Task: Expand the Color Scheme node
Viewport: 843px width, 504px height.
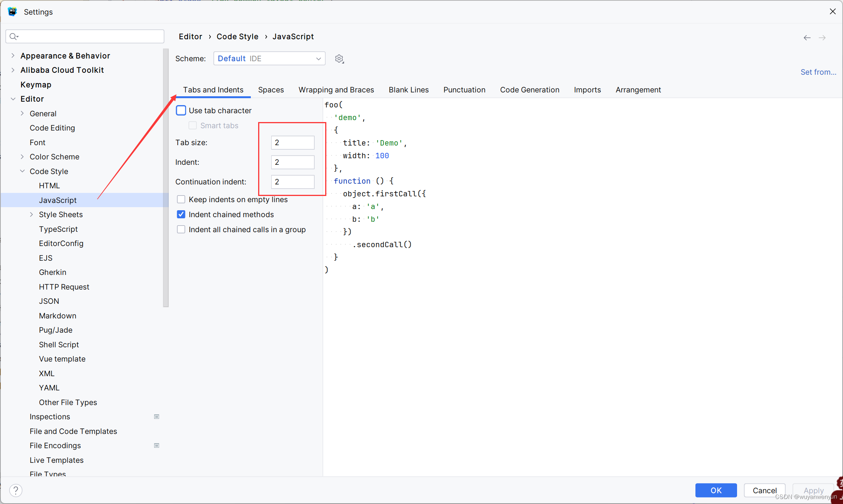Action: pyautogui.click(x=22, y=157)
